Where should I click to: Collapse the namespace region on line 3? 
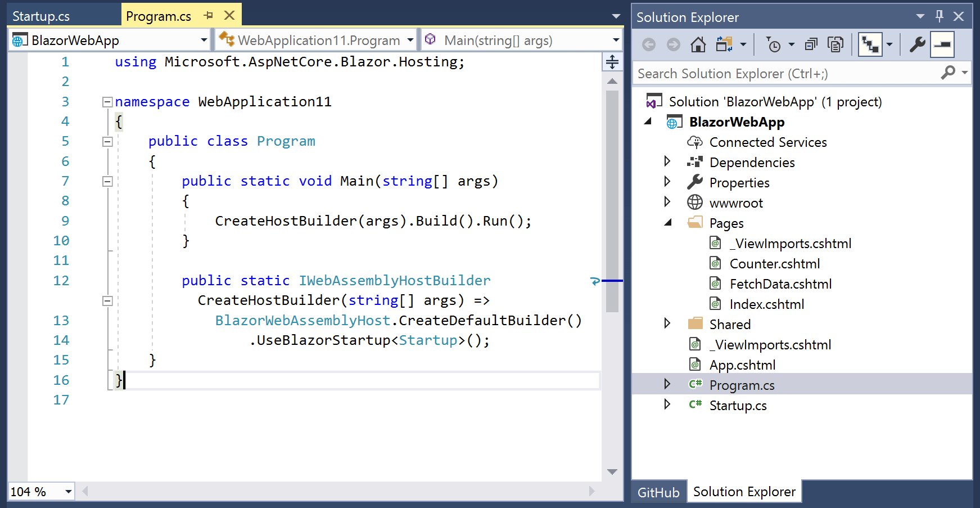[x=106, y=101]
